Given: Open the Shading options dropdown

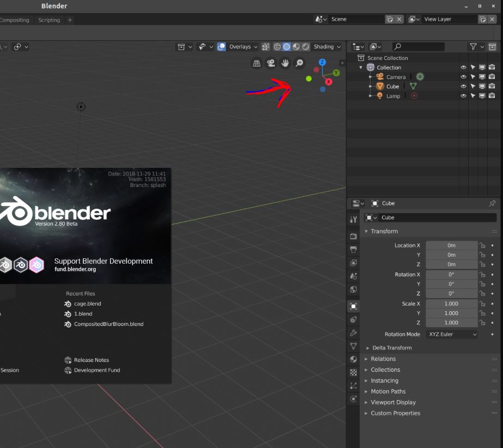Looking at the screenshot, I should 327,47.
